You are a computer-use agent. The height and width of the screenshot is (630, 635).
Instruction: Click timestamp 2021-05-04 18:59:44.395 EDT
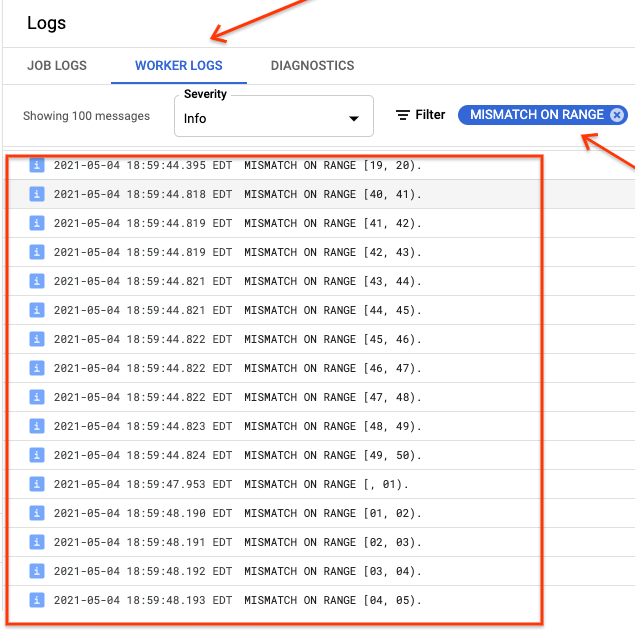tap(143, 165)
